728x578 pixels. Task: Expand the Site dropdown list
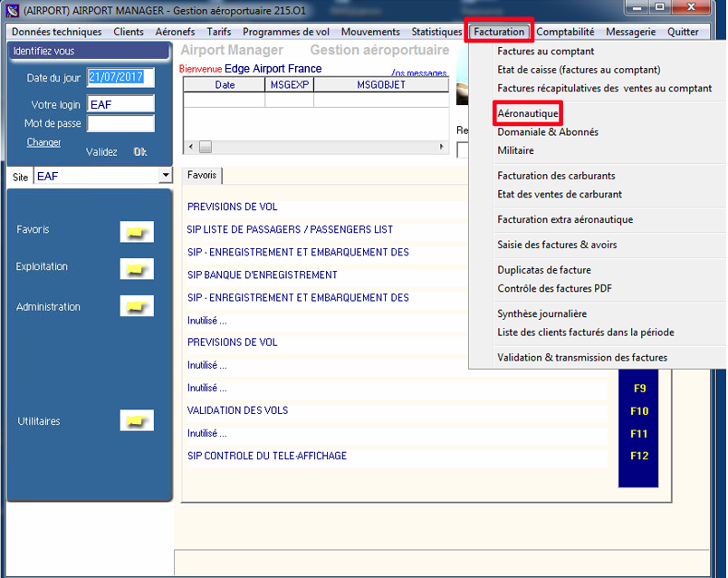165,176
